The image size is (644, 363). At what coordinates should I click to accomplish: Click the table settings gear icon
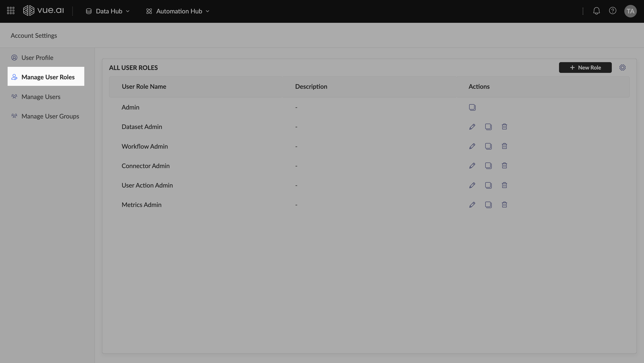click(622, 68)
